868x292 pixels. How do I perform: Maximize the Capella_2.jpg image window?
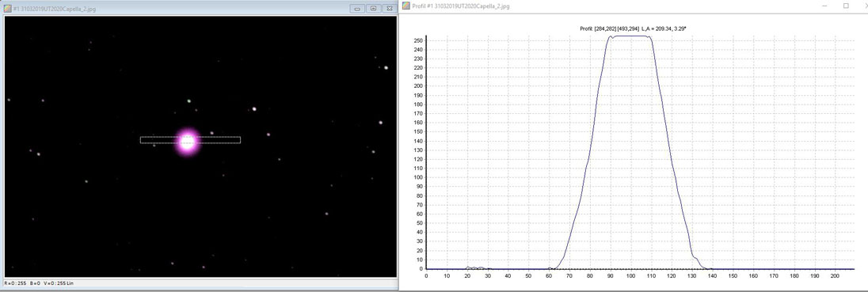pyautogui.click(x=373, y=8)
